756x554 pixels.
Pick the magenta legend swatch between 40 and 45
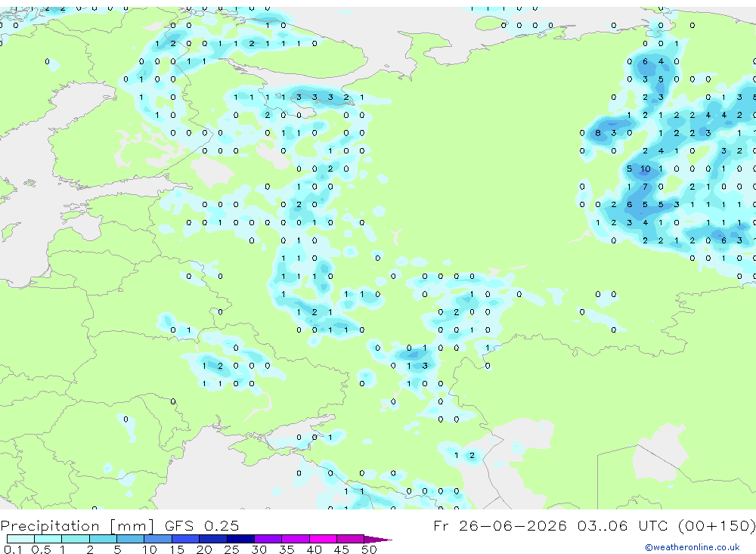coord(323,539)
